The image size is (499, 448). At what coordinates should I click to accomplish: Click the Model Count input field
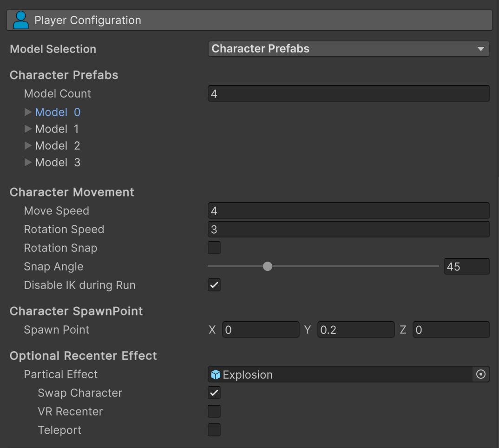(348, 93)
